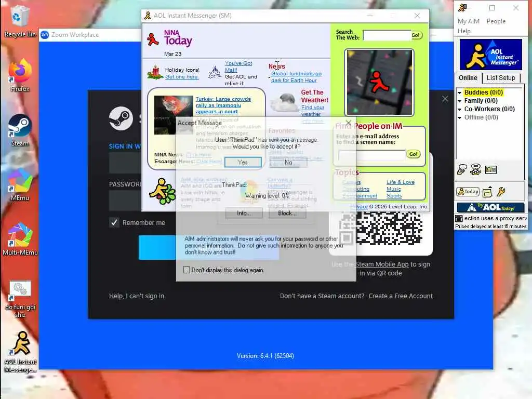Screen dimensions: 532x399
Task: Switch to the List Setup tab
Action: 501,78
